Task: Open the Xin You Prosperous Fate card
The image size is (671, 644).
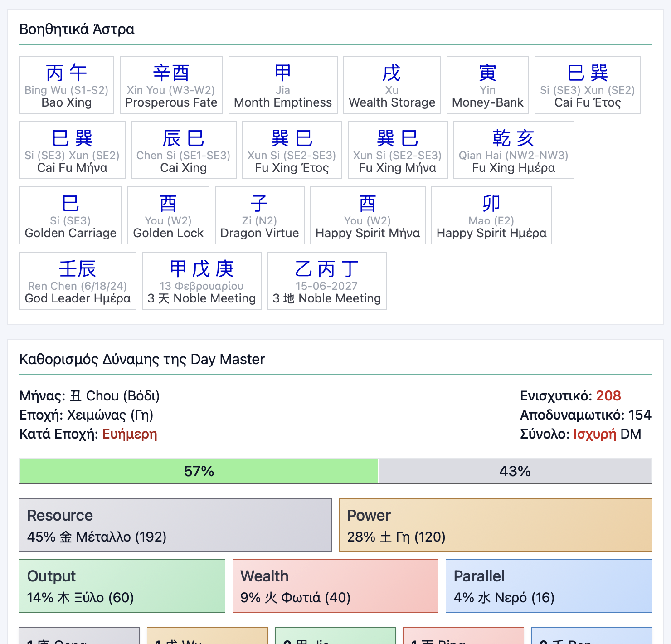Action: 171,85
